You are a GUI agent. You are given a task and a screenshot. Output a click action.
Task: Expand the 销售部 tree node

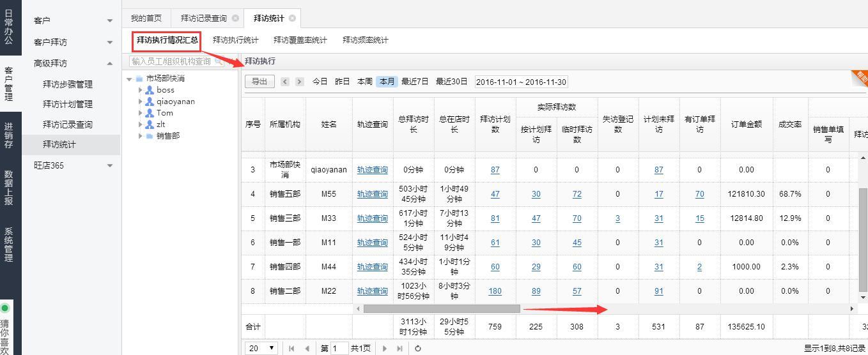141,136
